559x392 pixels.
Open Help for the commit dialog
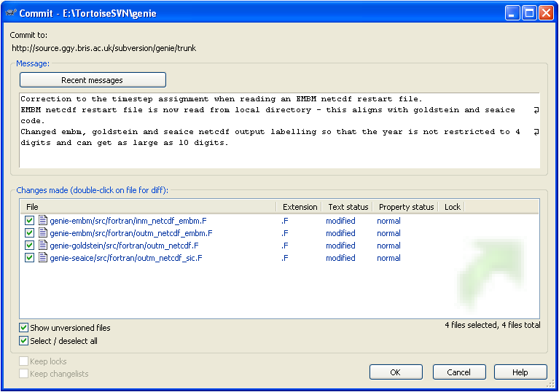tap(520, 372)
